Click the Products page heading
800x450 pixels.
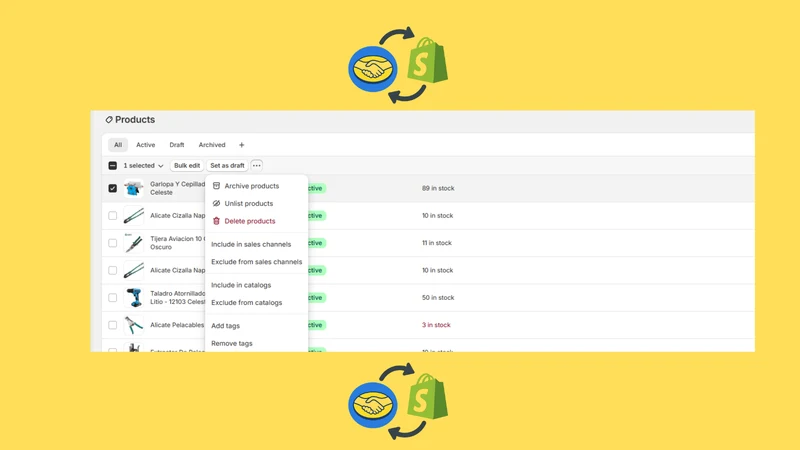coord(135,119)
